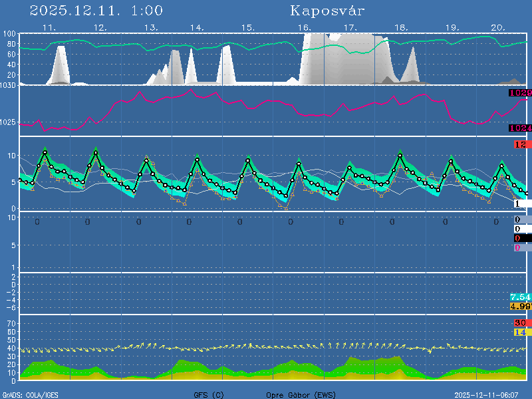Click the Kaposvár location title
532x399 pixels.
[x=327, y=11]
